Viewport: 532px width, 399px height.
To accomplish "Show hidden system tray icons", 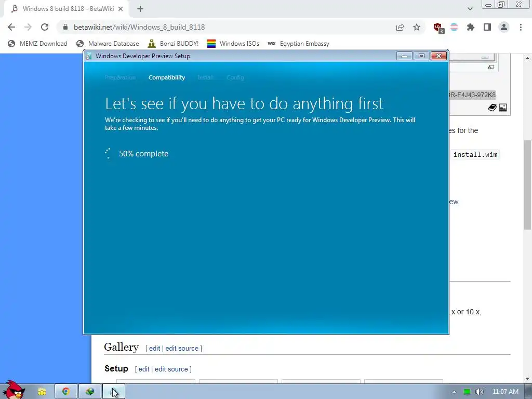I will coord(454,392).
